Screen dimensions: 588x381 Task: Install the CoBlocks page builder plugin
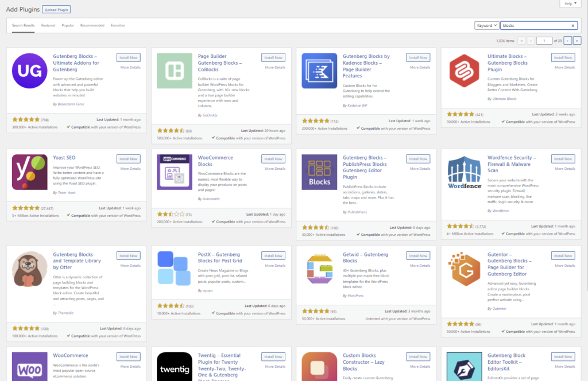click(273, 58)
